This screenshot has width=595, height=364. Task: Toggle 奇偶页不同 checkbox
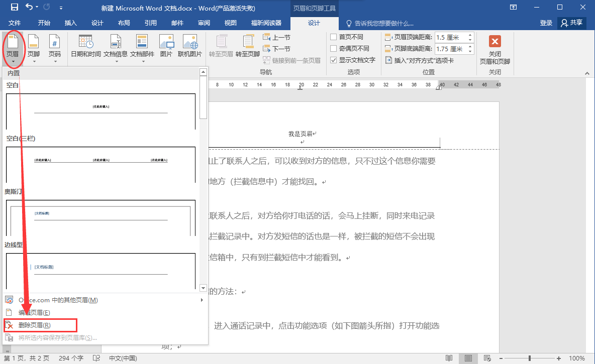[334, 49]
